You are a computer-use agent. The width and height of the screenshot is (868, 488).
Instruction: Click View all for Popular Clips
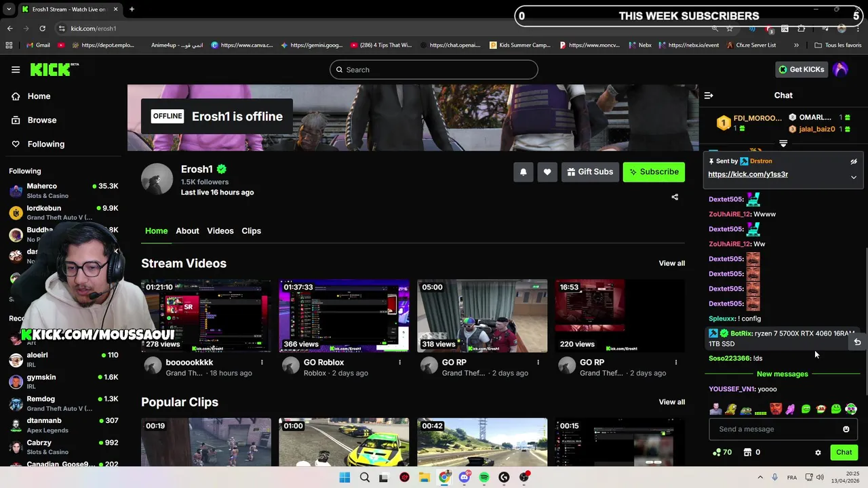(x=672, y=402)
